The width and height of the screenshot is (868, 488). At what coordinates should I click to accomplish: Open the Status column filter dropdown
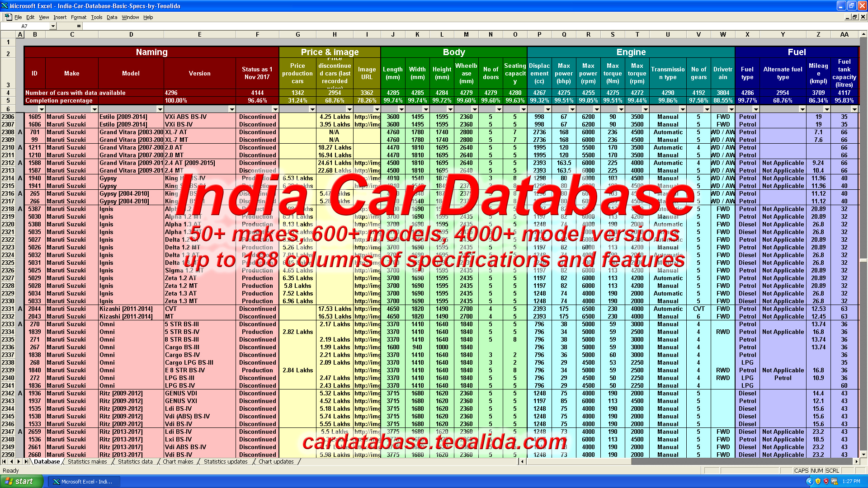tap(275, 109)
